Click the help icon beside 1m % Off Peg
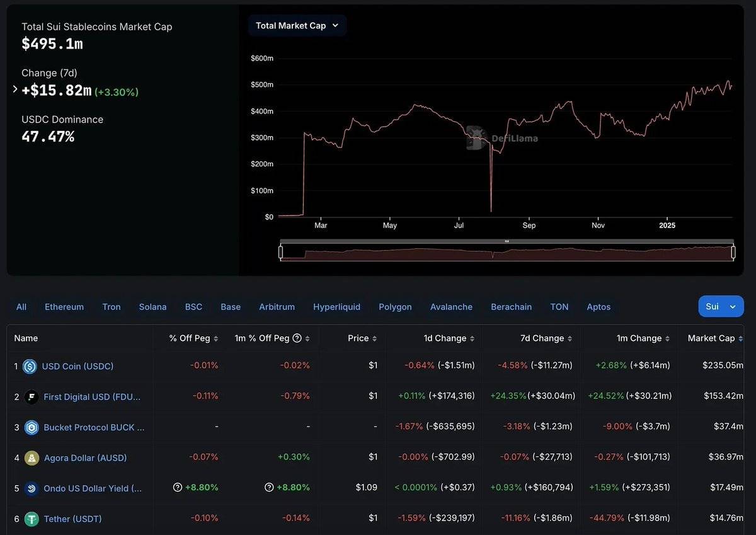Image resolution: width=756 pixels, height=535 pixels. [x=297, y=338]
